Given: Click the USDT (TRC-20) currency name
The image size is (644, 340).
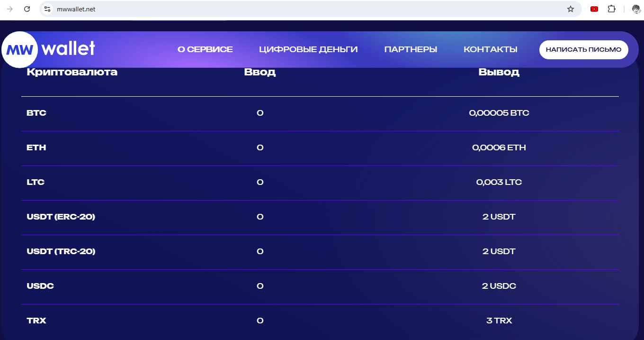Looking at the screenshot, I should (61, 251).
